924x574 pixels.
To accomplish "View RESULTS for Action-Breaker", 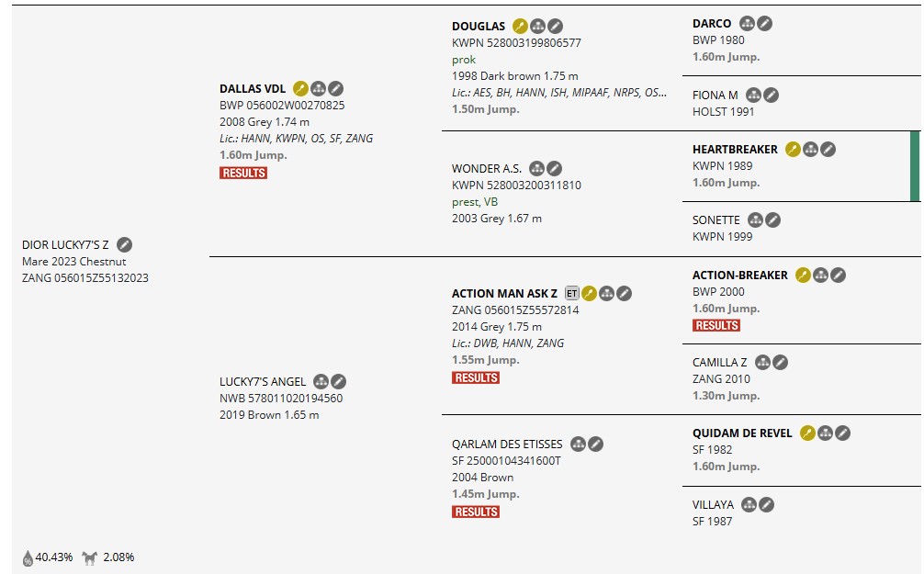I will tap(716, 325).
